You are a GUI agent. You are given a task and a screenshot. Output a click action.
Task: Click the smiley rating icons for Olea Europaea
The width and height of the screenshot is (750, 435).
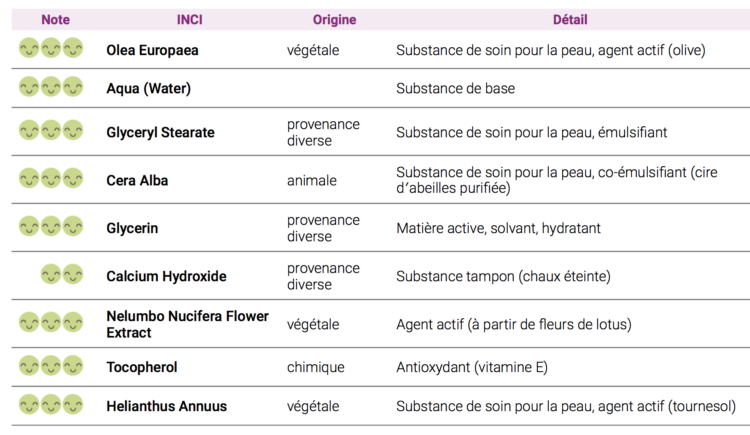pyautogui.click(x=51, y=47)
